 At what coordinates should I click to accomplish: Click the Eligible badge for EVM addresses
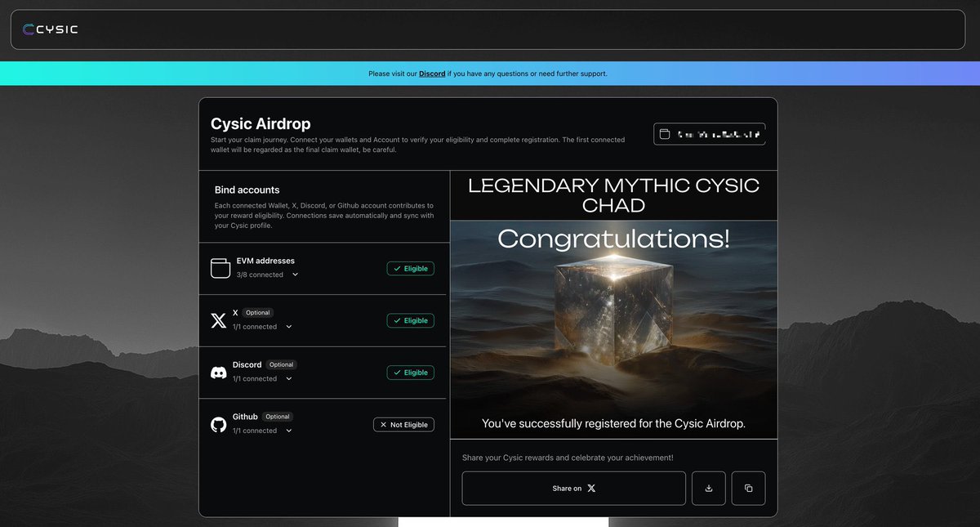pos(410,268)
